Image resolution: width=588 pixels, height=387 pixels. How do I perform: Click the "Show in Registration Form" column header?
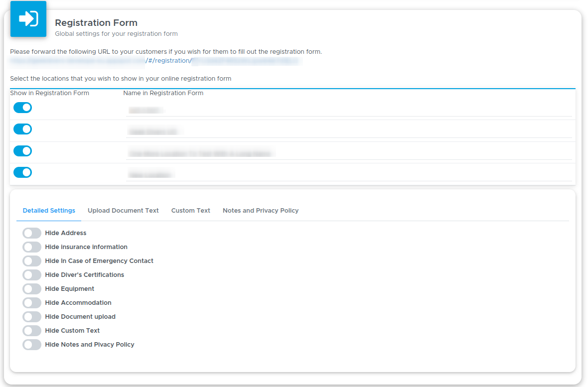point(49,93)
